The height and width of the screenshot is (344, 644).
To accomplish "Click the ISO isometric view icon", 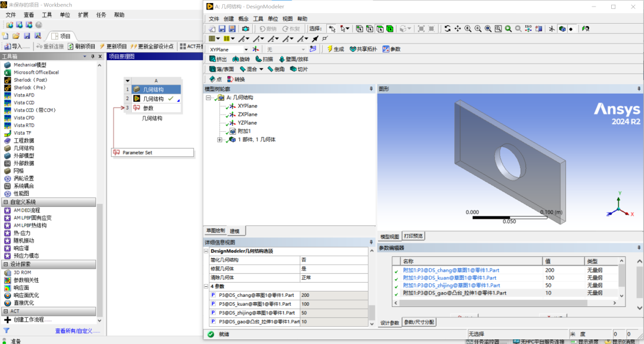I will [528, 29].
